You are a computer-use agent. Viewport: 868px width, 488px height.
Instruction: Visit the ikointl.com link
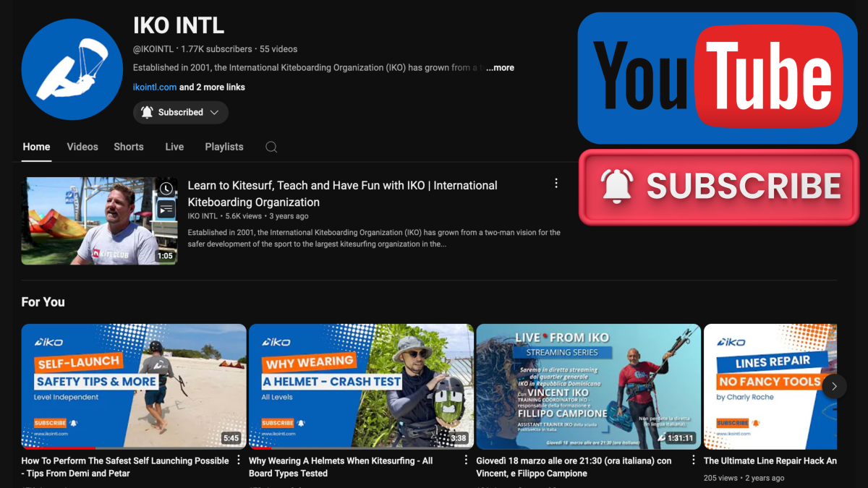(x=155, y=87)
